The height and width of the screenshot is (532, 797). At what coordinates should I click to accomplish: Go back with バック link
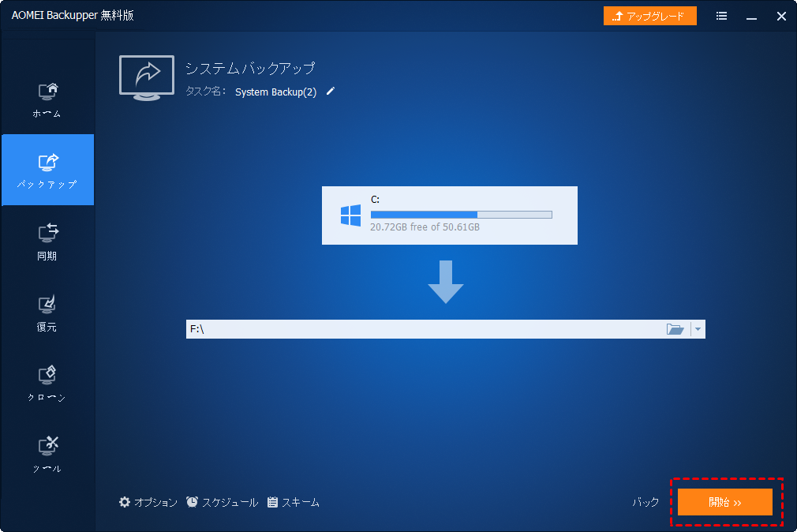tap(645, 503)
